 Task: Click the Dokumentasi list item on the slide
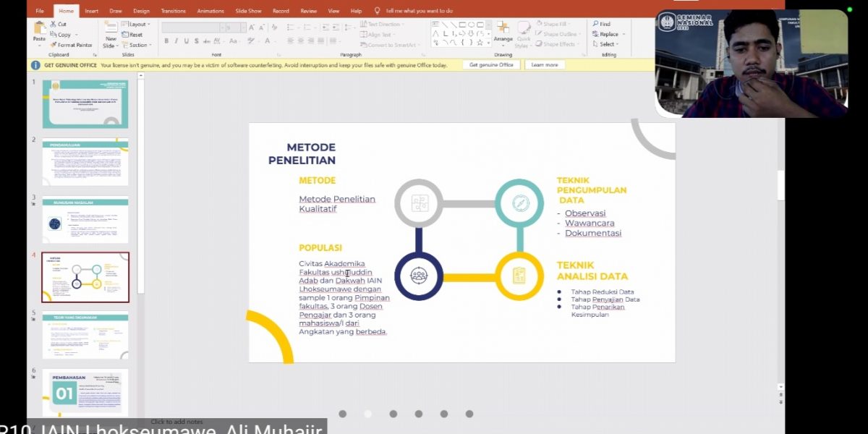pos(593,233)
